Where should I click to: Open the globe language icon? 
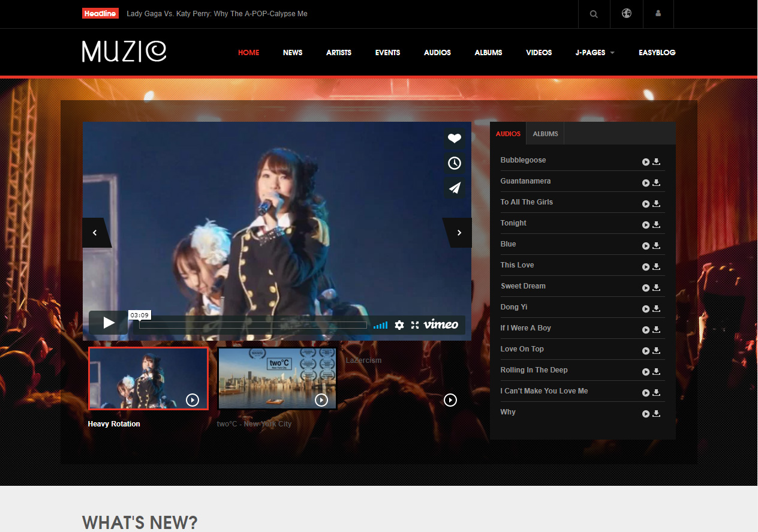(627, 14)
